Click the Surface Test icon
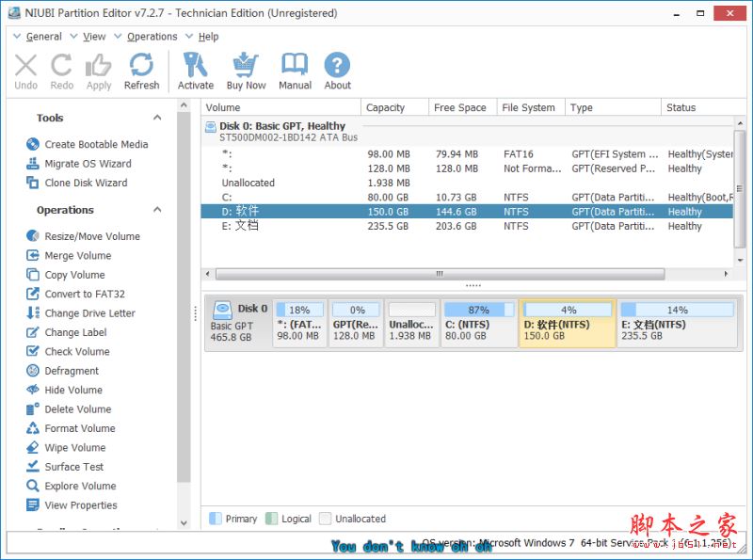Screen dimensions: 753x560 33,466
